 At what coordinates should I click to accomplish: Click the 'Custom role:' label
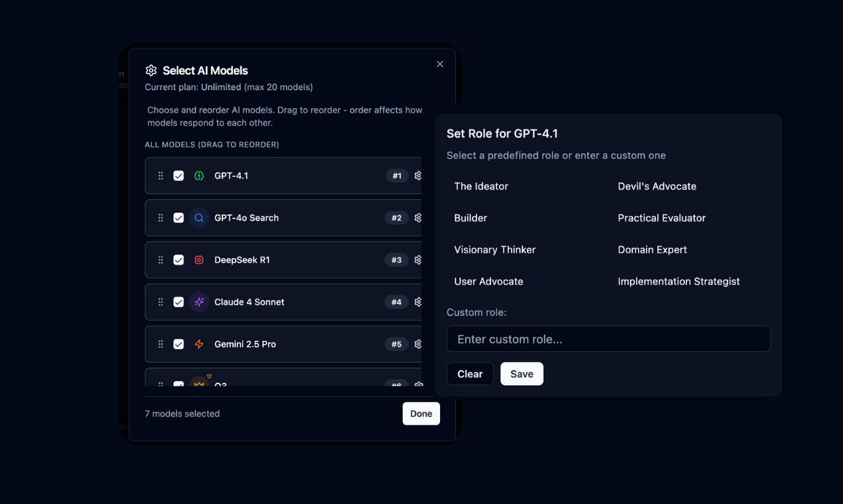coord(477,312)
